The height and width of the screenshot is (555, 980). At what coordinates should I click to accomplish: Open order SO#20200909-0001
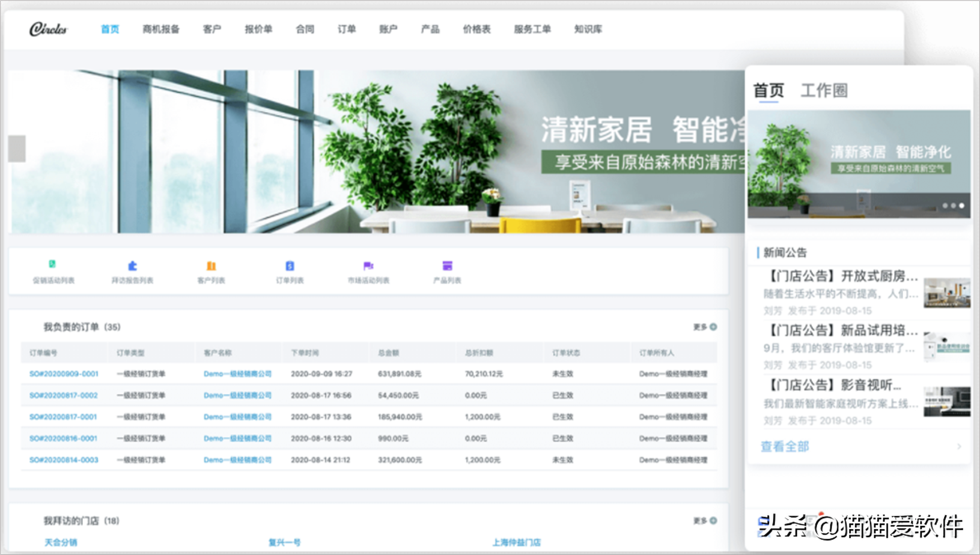[x=63, y=373]
